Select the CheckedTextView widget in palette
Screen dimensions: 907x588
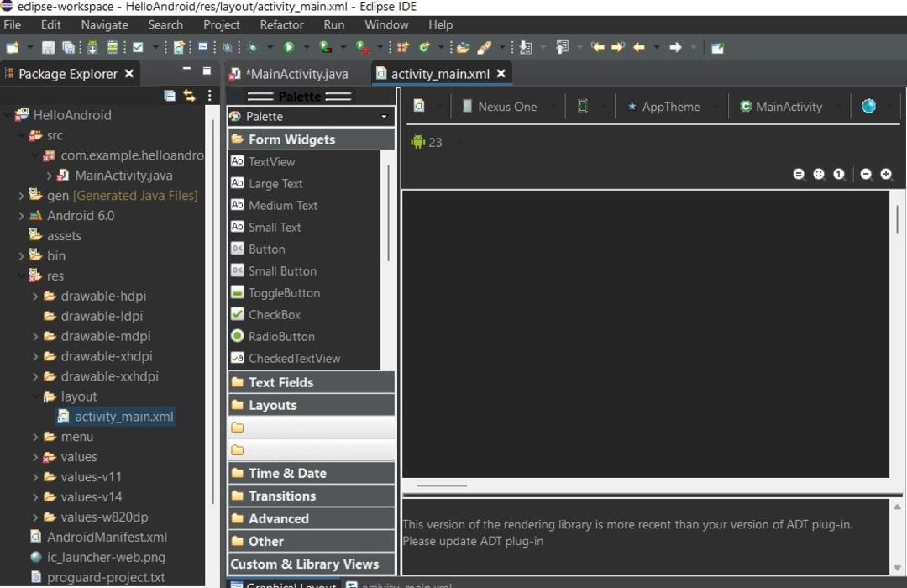(x=305, y=358)
